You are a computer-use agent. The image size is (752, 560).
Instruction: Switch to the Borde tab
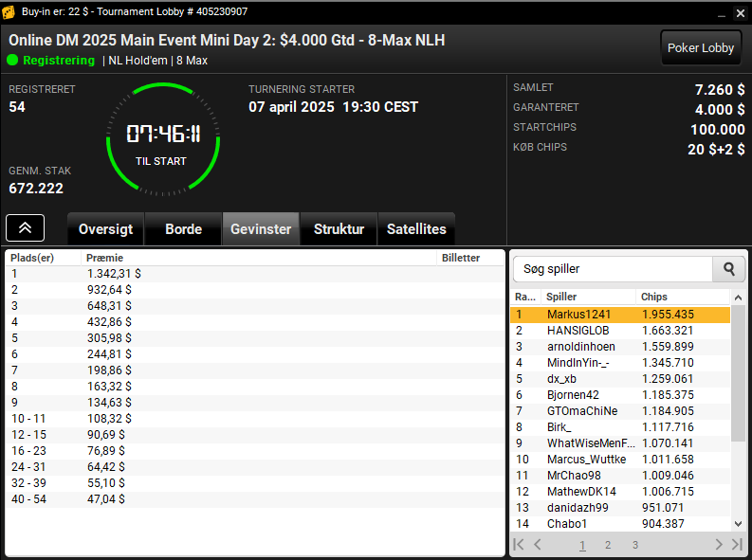(x=183, y=229)
